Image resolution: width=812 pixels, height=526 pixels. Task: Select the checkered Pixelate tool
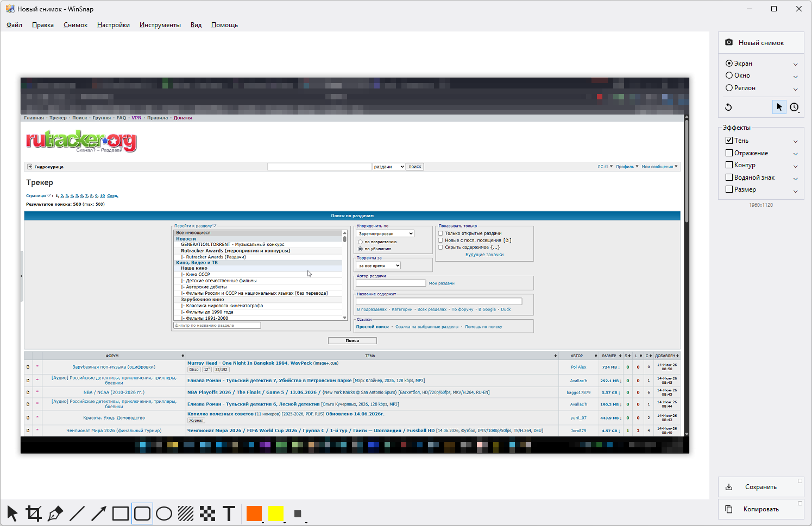207,514
